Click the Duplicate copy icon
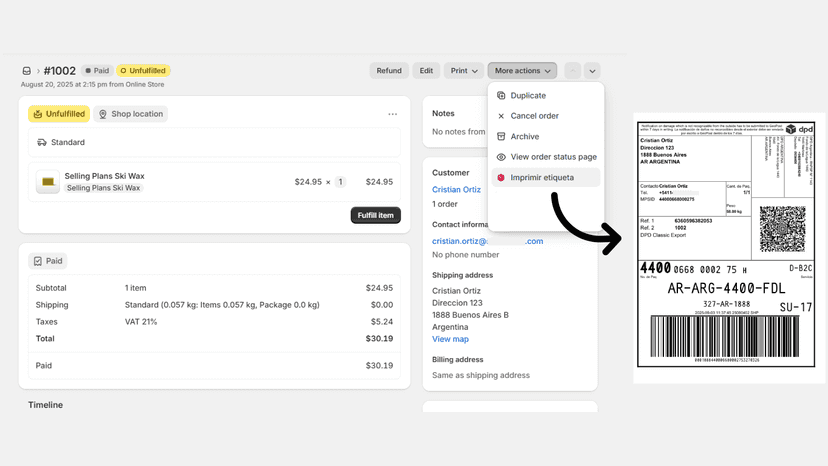This screenshot has height=466, width=828. click(501, 96)
